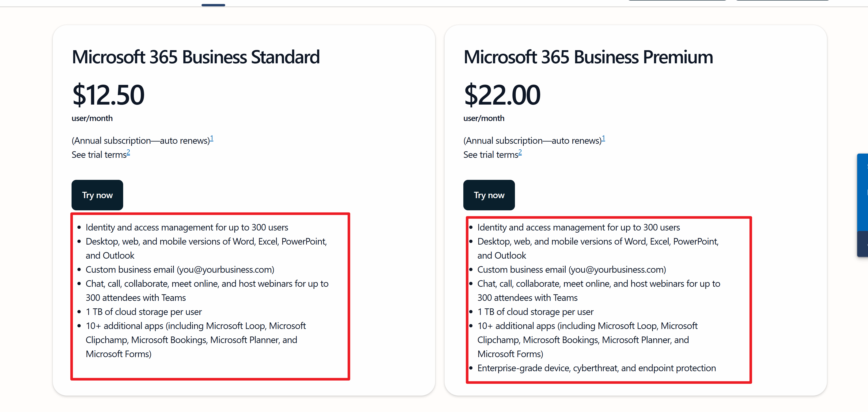Screen dimensions: 868x412
Task: Click Premium's 10+ additional apps bullet
Action: (587, 340)
